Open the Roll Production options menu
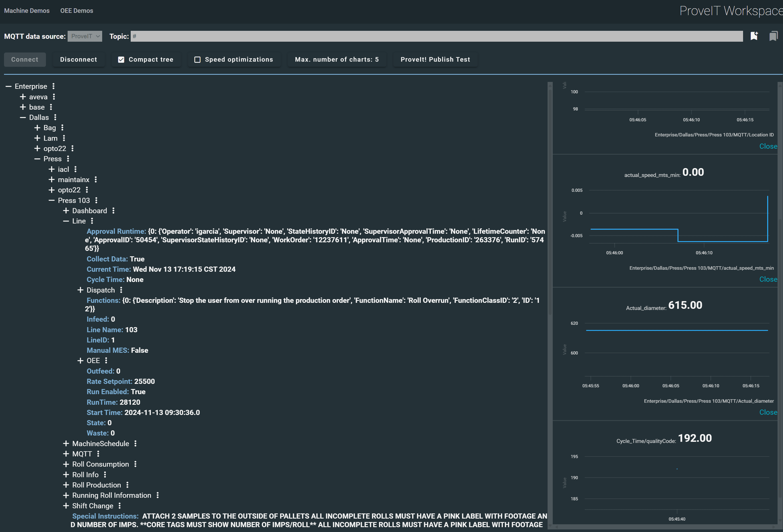This screenshot has height=532, width=783. [x=127, y=485]
